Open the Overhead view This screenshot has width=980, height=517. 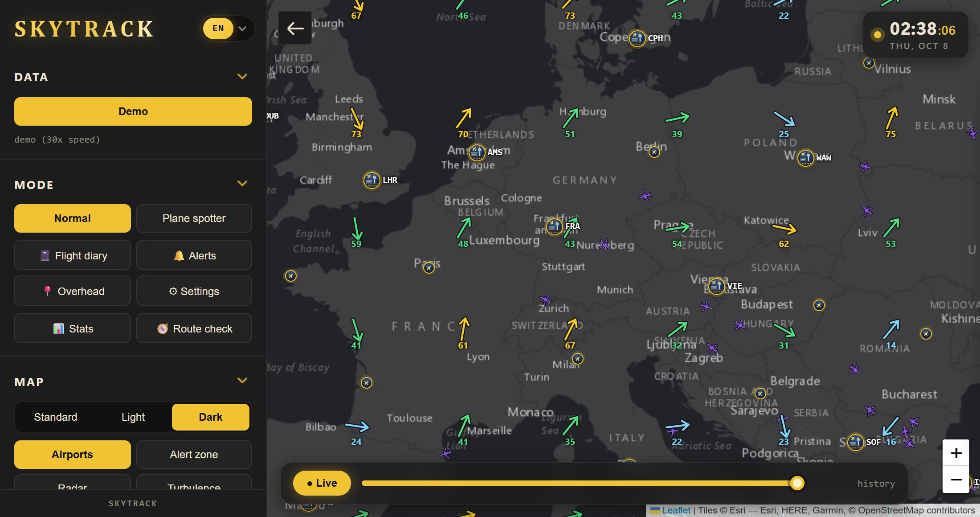(x=73, y=291)
